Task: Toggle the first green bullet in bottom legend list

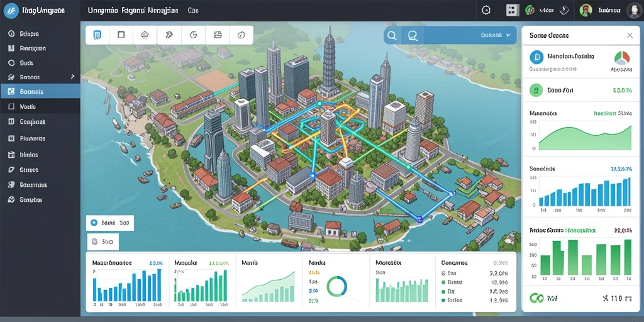Action: [443, 282]
